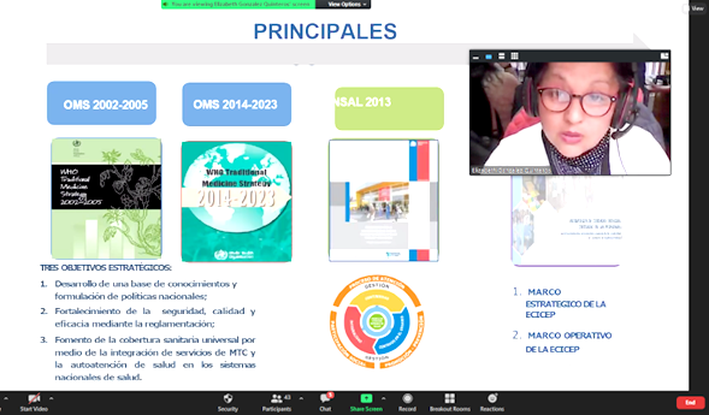This screenshot has width=709, height=415.
Task: Open Breakout Rooms
Action: click(x=449, y=400)
